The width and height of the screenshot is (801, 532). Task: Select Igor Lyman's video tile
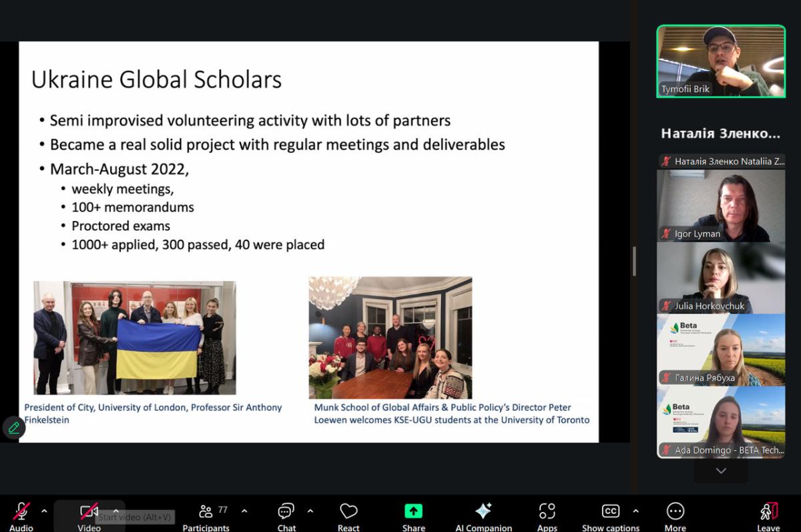[721, 206]
